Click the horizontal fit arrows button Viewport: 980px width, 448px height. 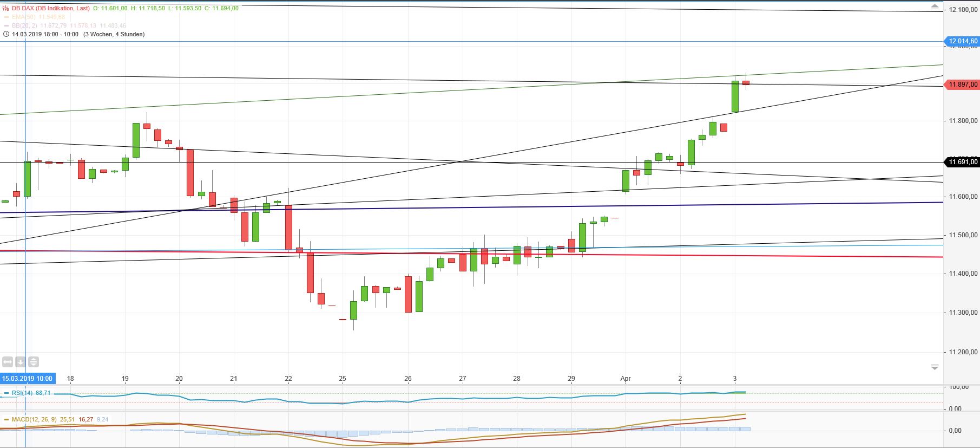click(x=8, y=362)
